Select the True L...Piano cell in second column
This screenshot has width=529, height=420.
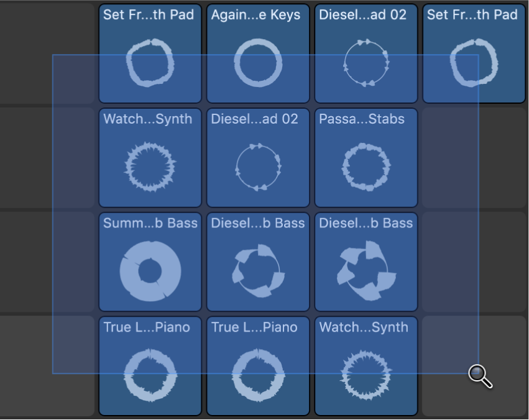(257, 365)
